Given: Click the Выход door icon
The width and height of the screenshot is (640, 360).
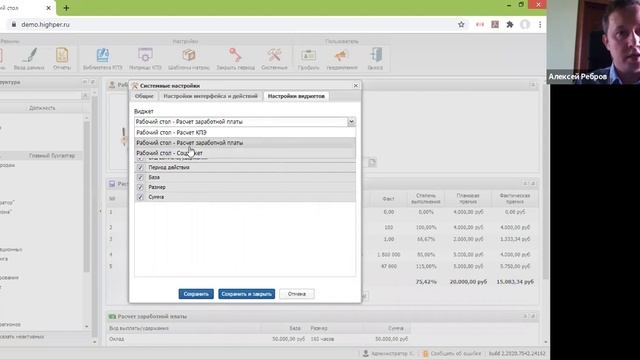Looking at the screenshot, I should click(375, 56).
